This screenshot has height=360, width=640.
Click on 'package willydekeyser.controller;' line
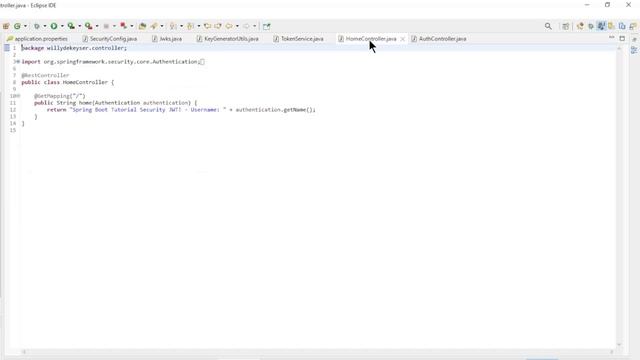tap(74, 48)
